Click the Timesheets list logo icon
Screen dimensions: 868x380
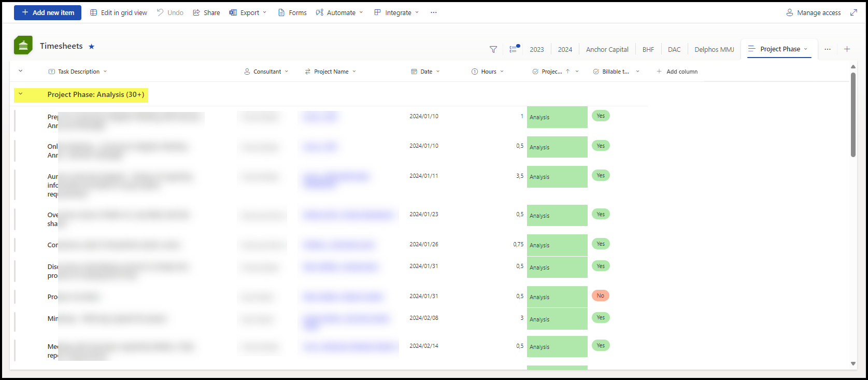23,46
